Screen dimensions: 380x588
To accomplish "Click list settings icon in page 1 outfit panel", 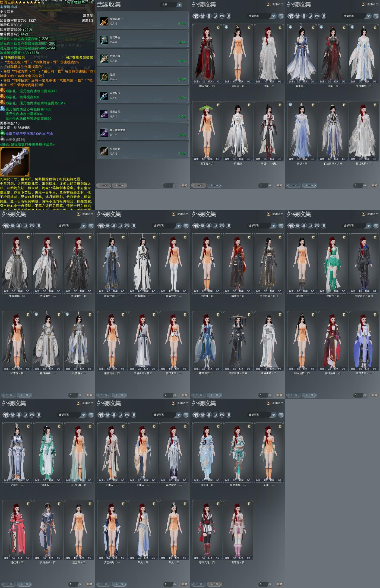I will 281,16.
